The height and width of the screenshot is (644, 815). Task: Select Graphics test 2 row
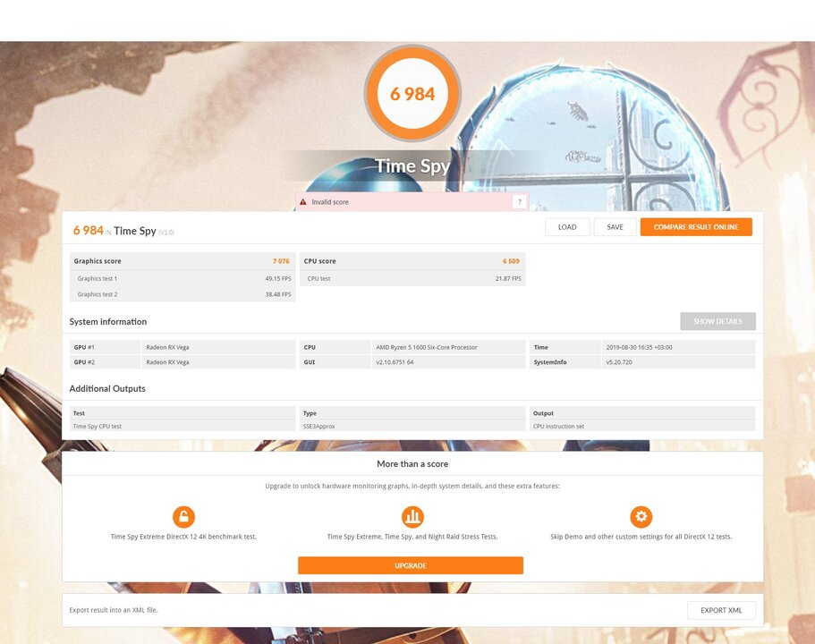(x=183, y=294)
